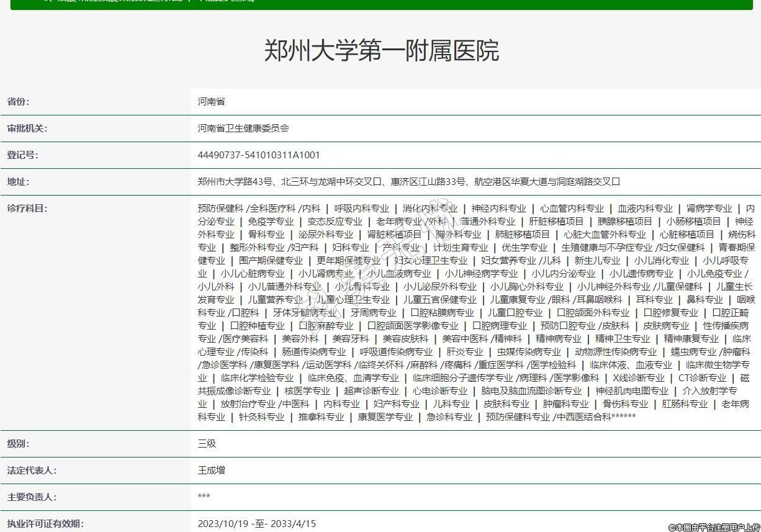Click 神经肌肉电图专业 in the department list
The height and width of the screenshot is (532, 761).
coord(632,391)
